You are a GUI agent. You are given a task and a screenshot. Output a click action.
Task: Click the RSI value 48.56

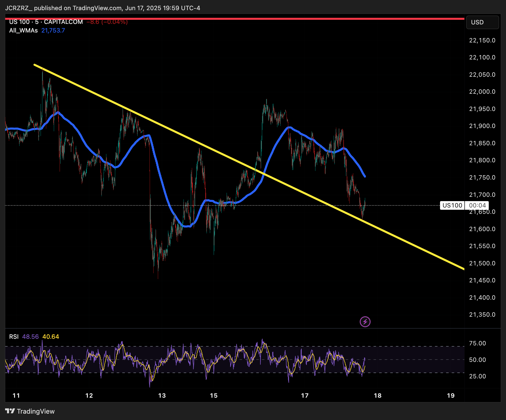point(30,337)
